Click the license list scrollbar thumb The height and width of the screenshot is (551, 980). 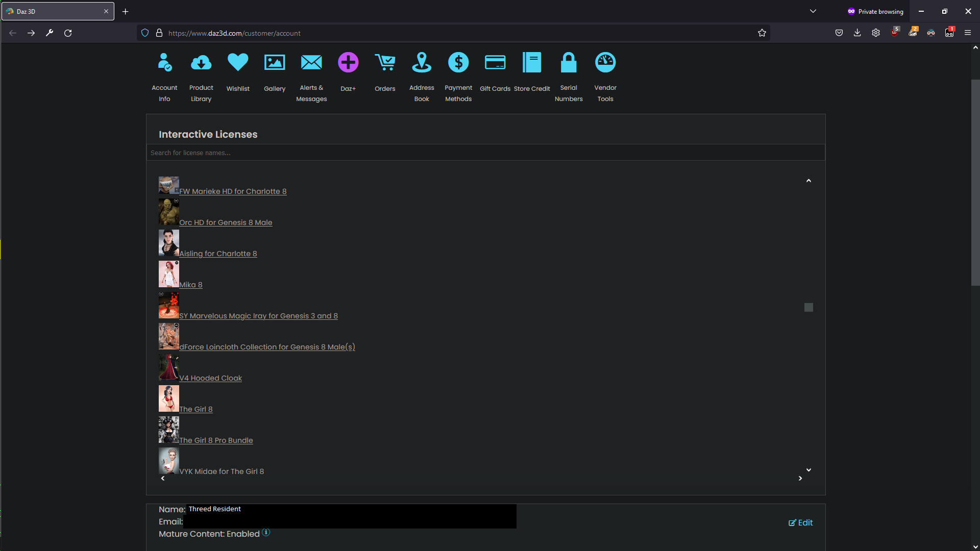click(808, 307)
